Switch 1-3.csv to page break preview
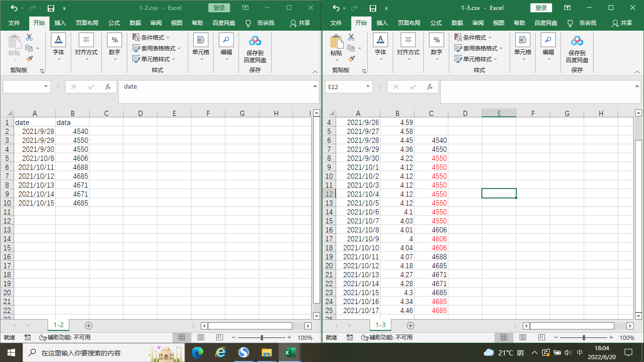Image resolution: width=644 pixels, height=362 pixels. pos(541,337)
